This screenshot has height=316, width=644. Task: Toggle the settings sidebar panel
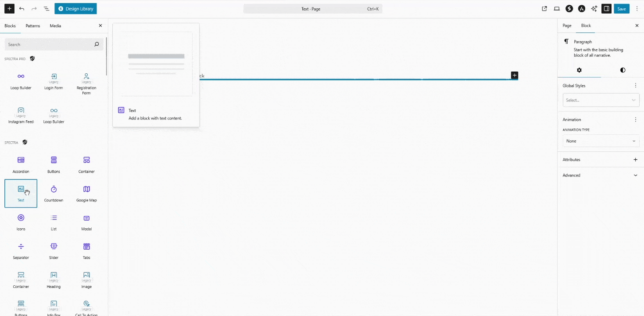(606, 9)
